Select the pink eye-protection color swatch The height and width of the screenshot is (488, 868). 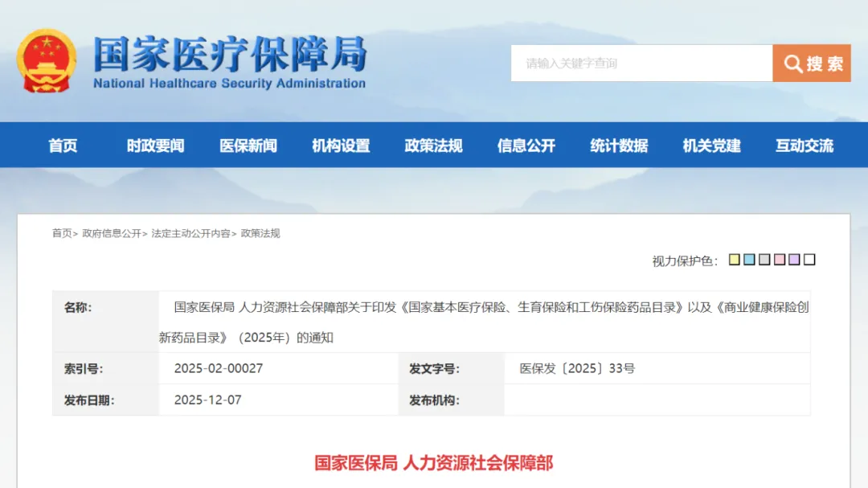[780, 259]
